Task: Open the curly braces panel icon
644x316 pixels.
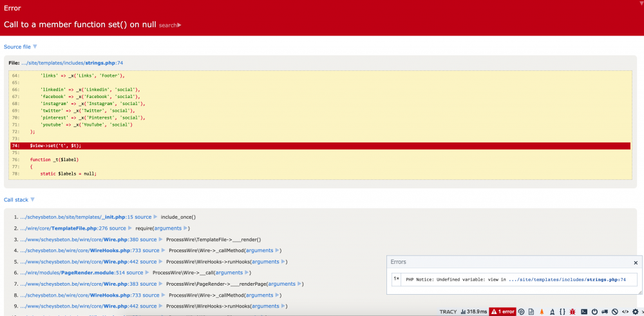Action: [562, 311]
